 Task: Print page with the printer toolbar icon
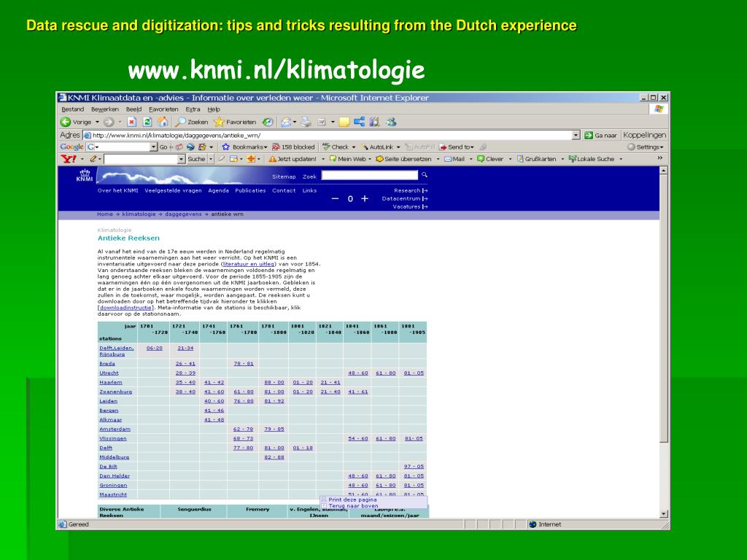(x=306, y=122)
